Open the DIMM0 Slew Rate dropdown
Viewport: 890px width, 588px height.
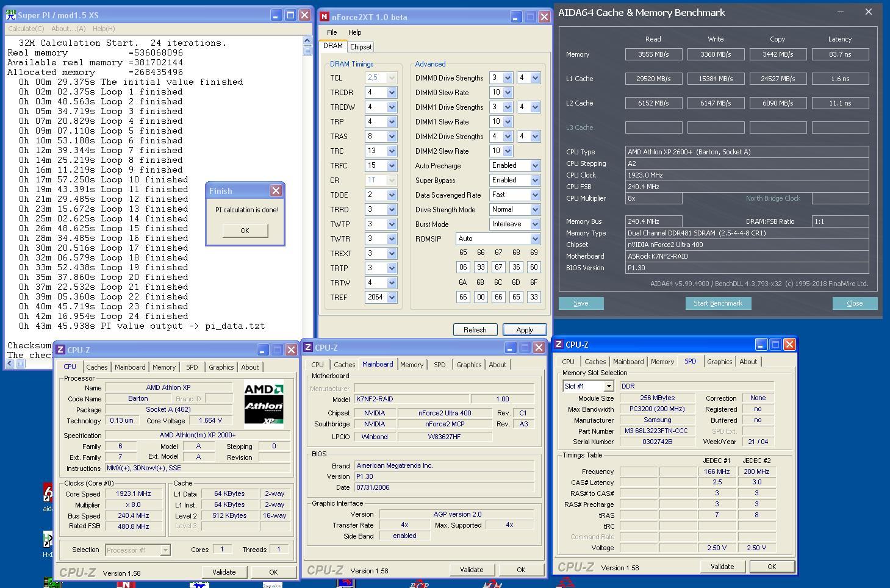(508, 92)
